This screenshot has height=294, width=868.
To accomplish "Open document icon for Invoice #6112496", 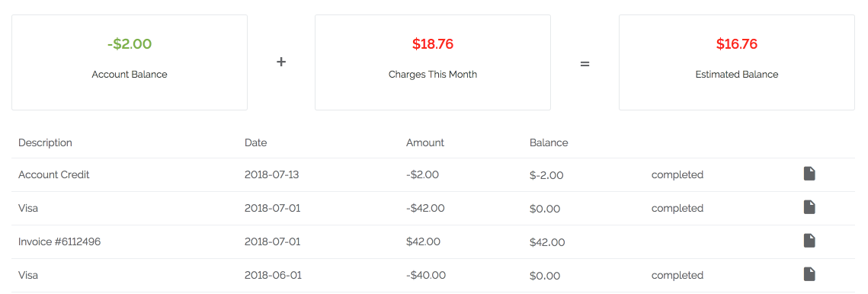I will pos(809,241).
